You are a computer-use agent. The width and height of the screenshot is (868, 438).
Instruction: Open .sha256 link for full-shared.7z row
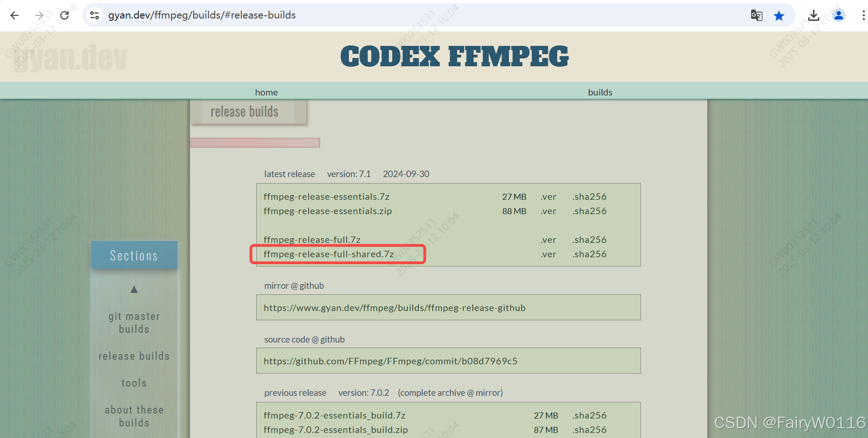[x=589, y=254]
